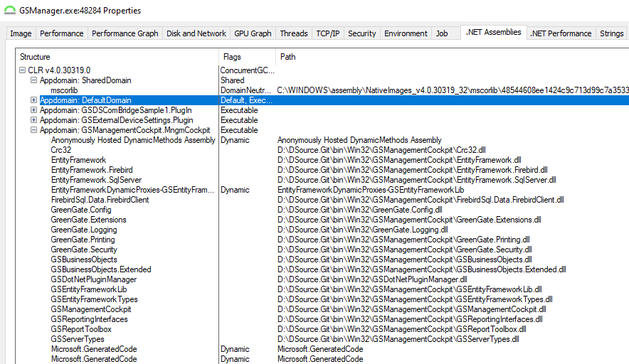629x364 pixels.
Task: Select GreenGate.Extensions assembly
Action: point(89,220)
